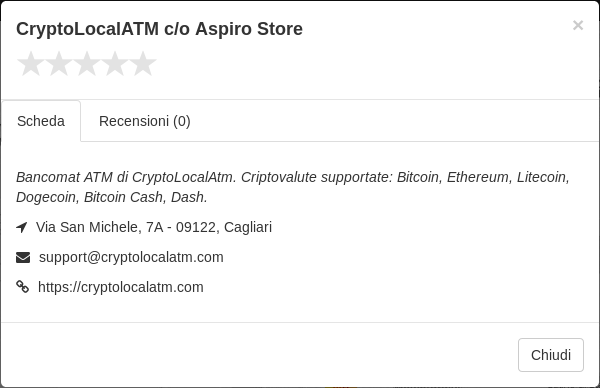
Task: Click the Bancomat ATM description paragraph
Action: pos(293,187)
